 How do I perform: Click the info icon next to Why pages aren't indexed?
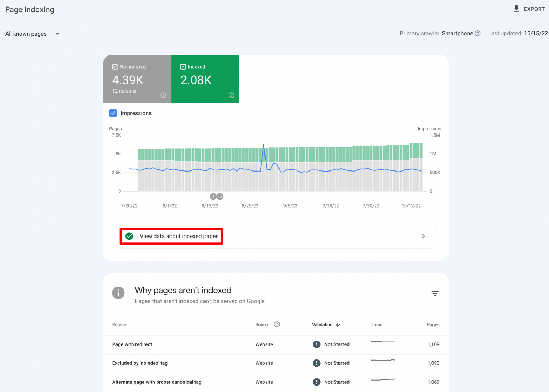(118, 293)
